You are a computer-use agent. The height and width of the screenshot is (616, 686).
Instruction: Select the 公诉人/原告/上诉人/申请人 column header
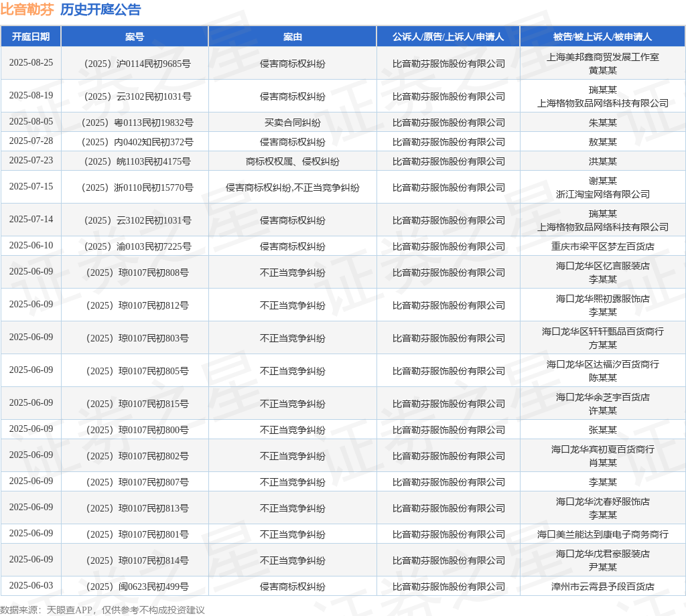tap(448, 37)
